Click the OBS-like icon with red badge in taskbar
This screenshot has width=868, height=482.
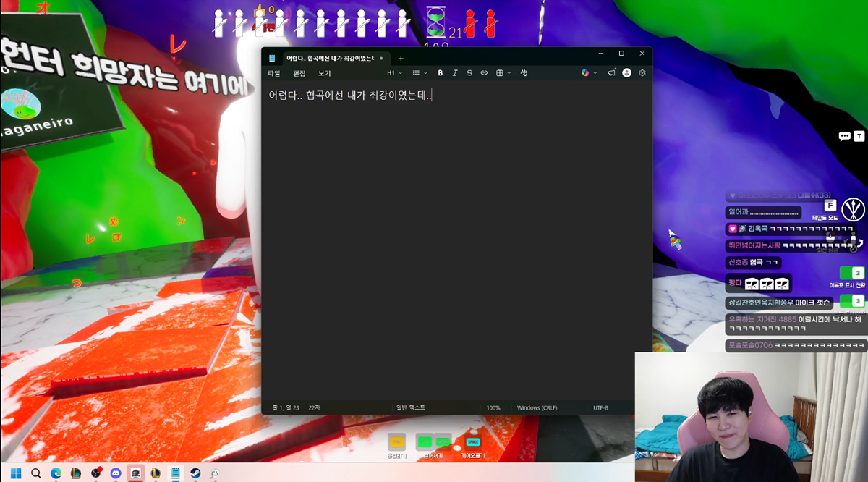(x=96, y=473)
